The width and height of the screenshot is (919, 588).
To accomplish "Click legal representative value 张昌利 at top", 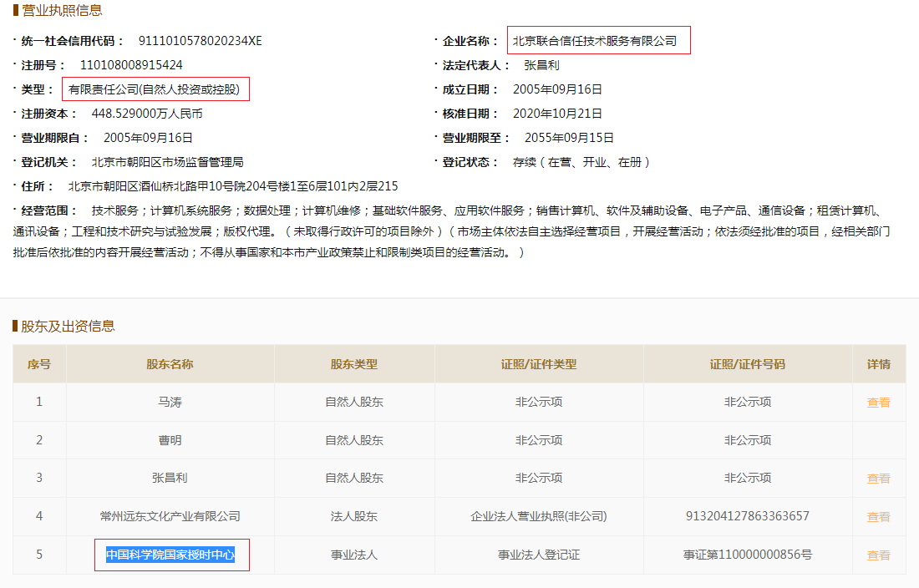I will (x=541, y=65).
